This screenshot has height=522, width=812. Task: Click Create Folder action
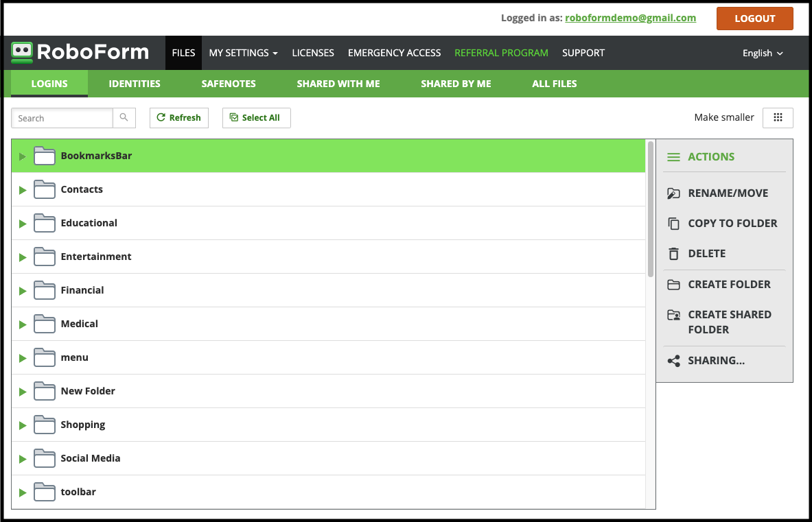(x=729, y=284)
